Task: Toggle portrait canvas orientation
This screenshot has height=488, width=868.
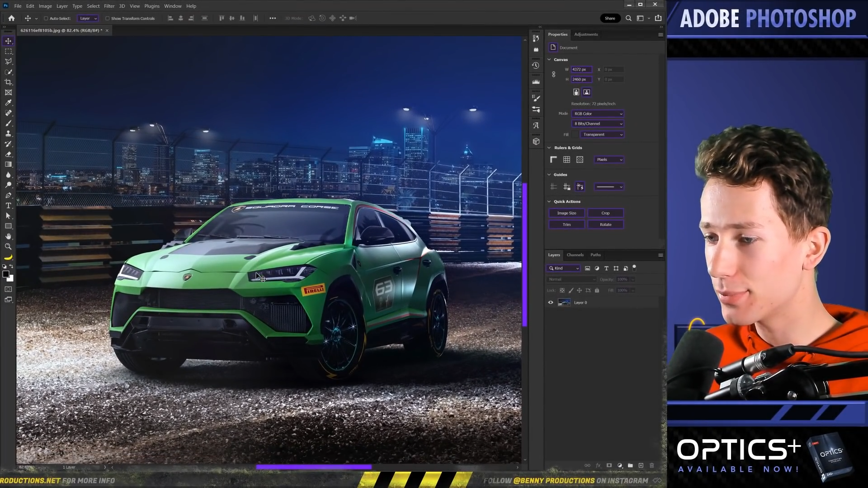Action: pyautogui.click(x=576, y=91)
